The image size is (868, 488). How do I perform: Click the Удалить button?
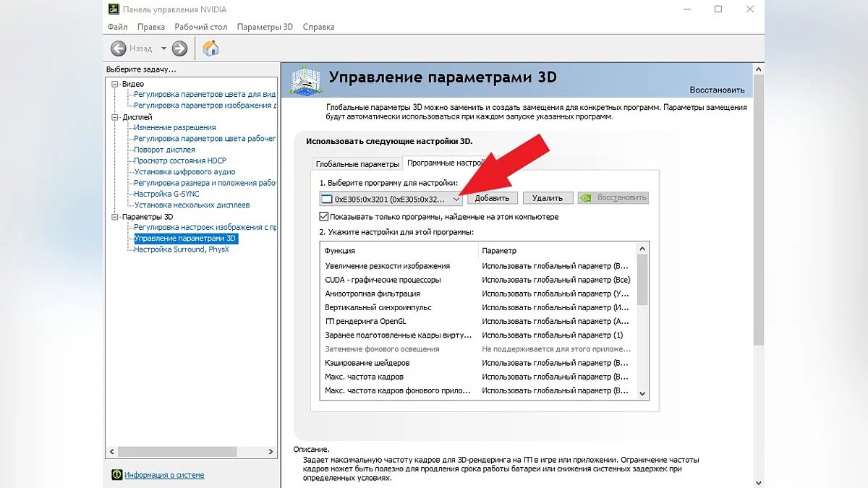pyautogui.click(x=548, y=198)
